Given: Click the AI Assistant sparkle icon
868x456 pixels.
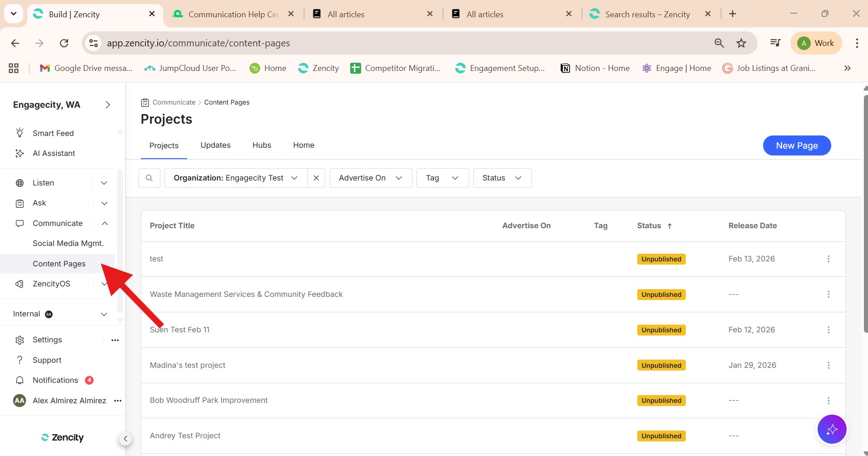Looking at the screenshot, I should [20, 153].
